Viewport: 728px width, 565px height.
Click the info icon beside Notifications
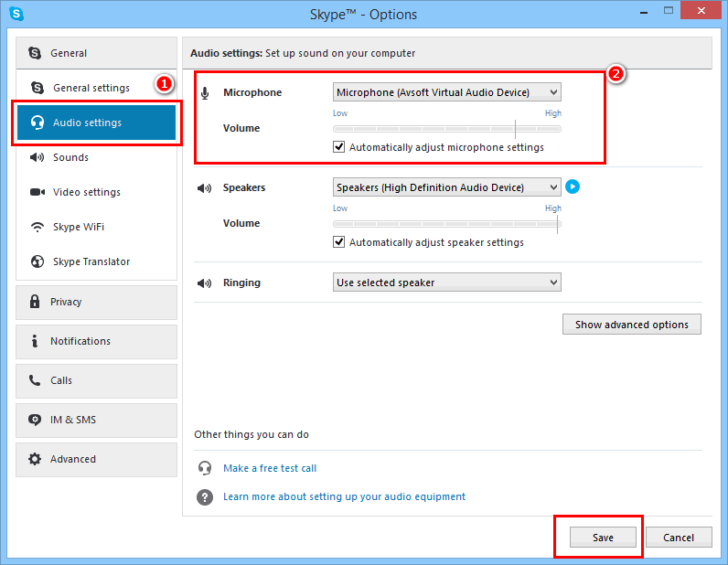[35, 341]
